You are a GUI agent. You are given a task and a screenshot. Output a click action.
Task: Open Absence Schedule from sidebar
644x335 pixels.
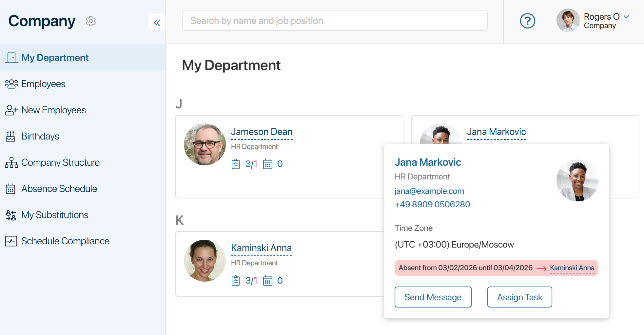pyautogui.click(x=59, y=189)
